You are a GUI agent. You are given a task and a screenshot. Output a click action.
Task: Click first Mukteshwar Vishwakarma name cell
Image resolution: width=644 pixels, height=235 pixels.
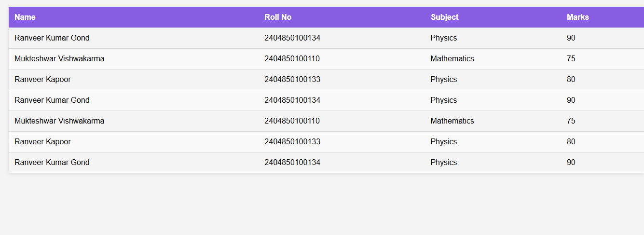click(59, 59)
